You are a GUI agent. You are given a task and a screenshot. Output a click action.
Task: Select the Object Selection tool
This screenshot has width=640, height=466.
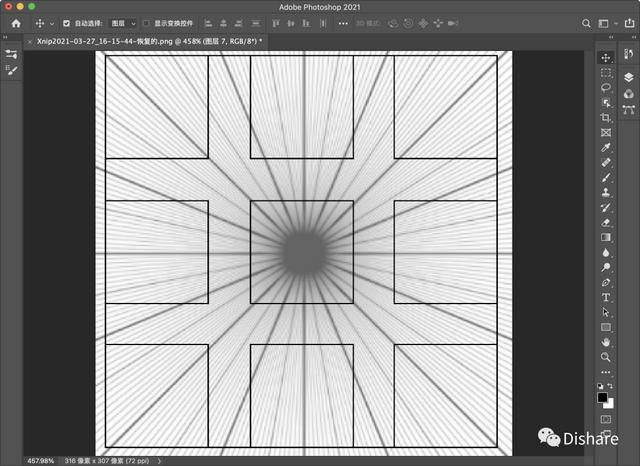coord(606,103)
